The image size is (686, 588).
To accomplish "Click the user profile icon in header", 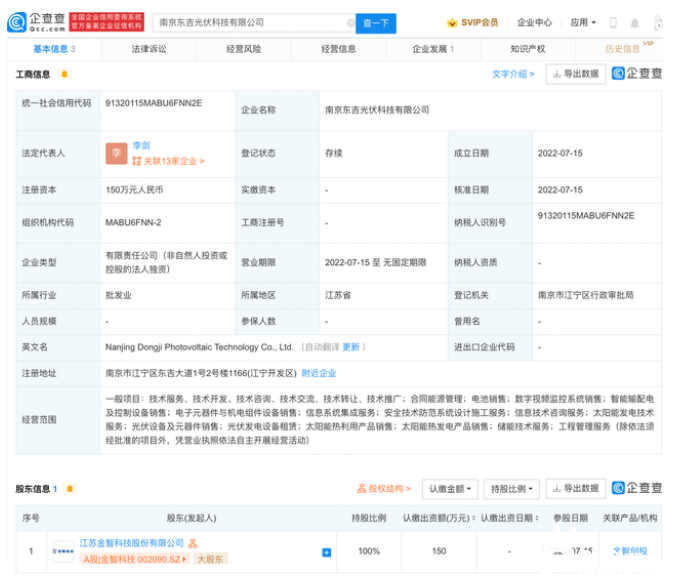I will pos(658,22).
